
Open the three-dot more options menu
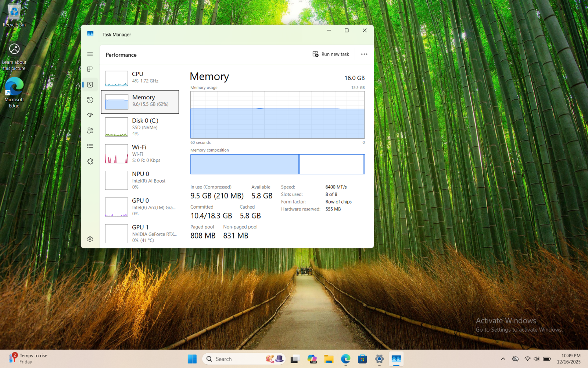tap(364, 54)
